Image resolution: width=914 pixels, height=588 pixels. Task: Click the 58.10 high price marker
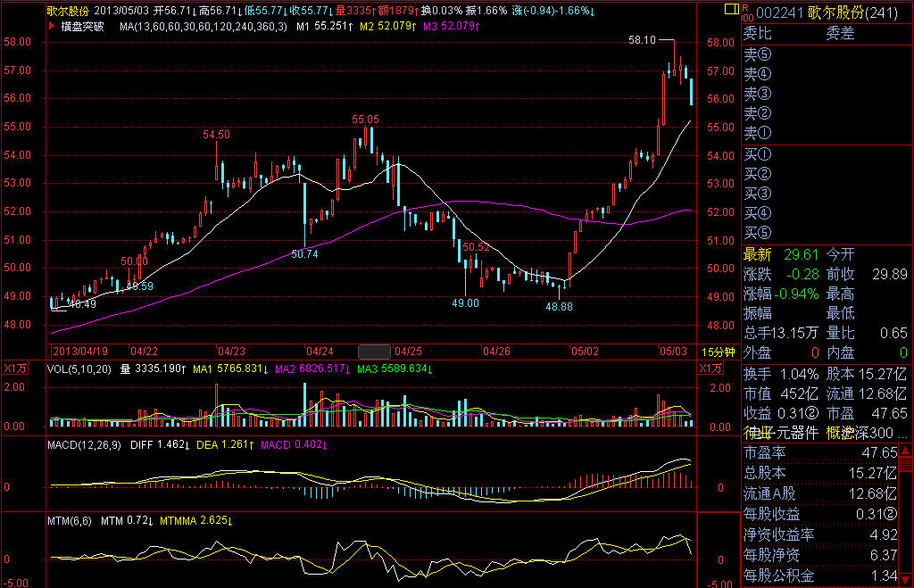coord(642,40)
